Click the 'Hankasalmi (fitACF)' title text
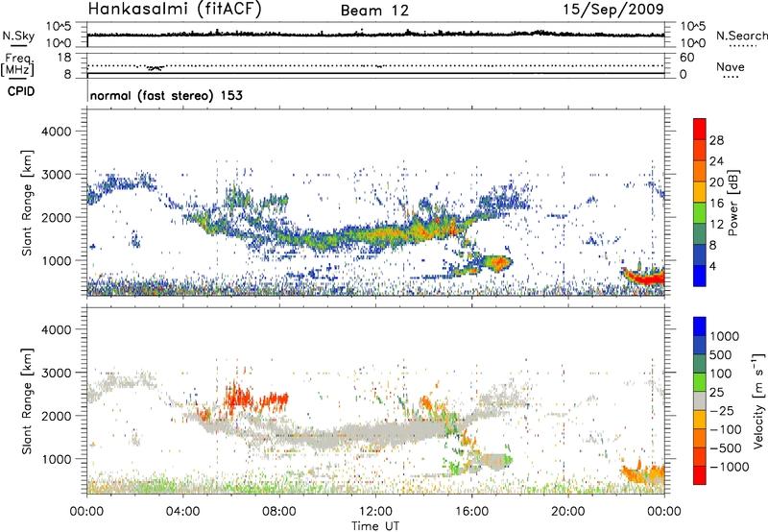768x532 pixels. tap(175, 9)
